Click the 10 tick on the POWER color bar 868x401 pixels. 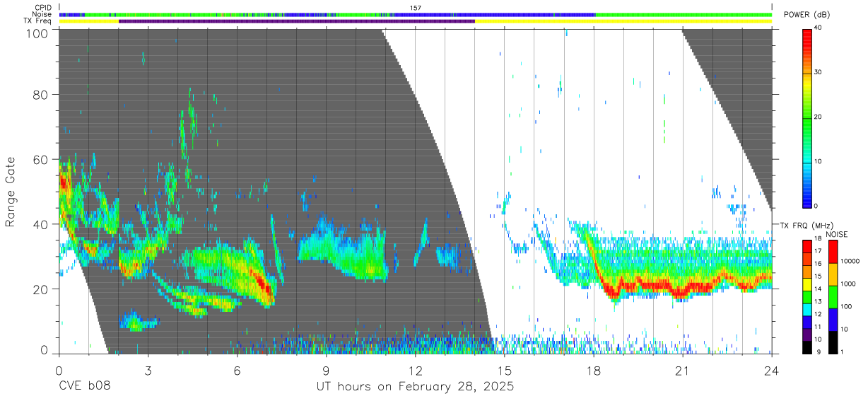819,161
